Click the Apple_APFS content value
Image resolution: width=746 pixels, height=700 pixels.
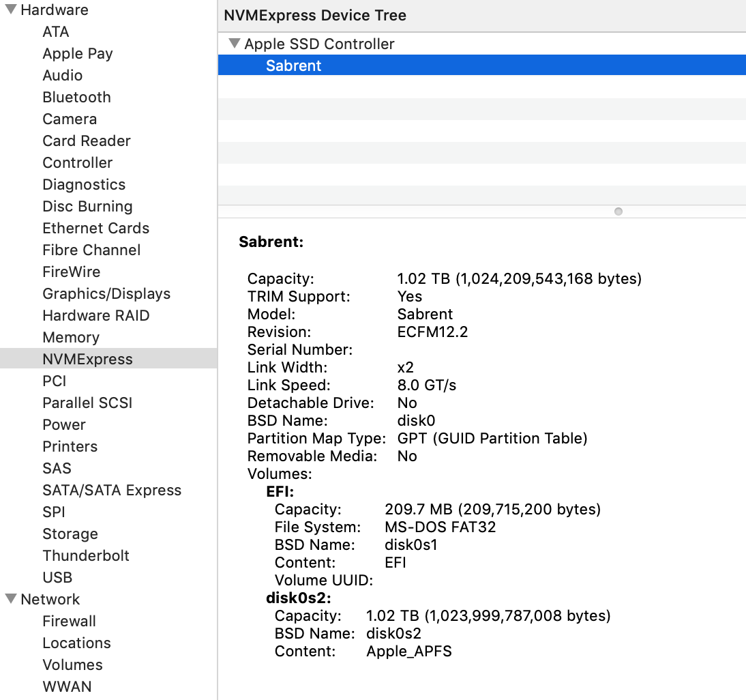pyautogui.click(x=408, y=651)
